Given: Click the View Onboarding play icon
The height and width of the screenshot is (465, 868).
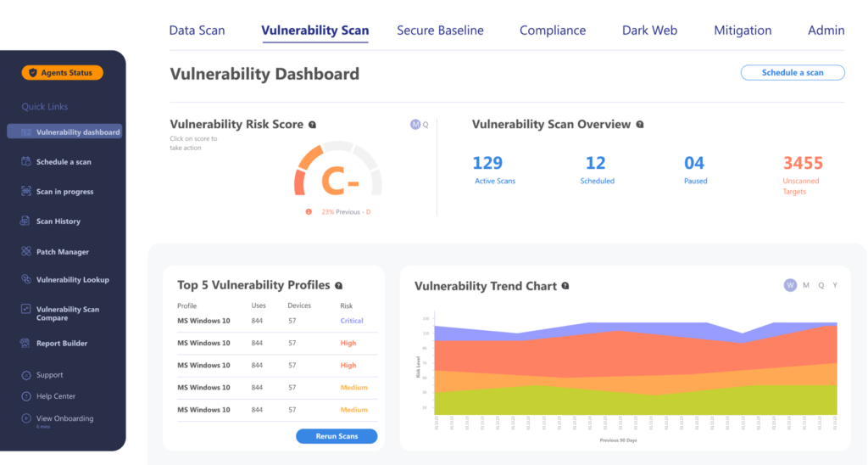Looking at the screenshot, I should point(26,418).
